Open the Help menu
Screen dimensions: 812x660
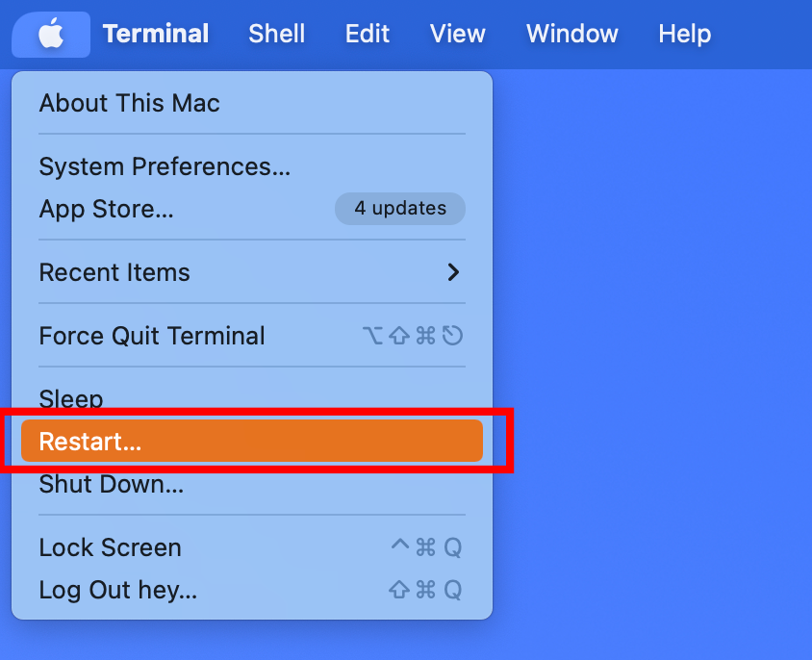pyautogui.click(x=684, y=35)
